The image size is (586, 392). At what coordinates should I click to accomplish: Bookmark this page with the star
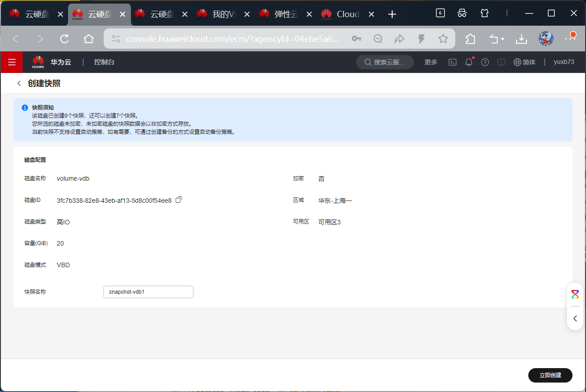coord(443,39)
